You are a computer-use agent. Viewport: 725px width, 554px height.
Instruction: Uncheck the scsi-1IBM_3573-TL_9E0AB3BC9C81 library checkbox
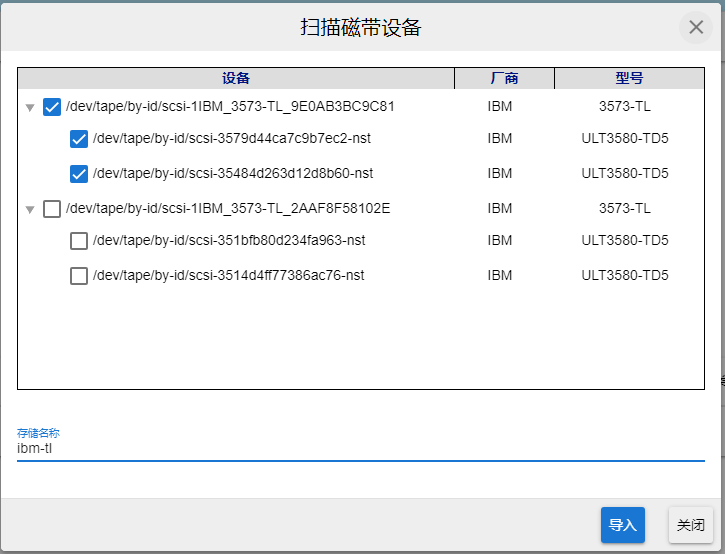pos(53,107)
